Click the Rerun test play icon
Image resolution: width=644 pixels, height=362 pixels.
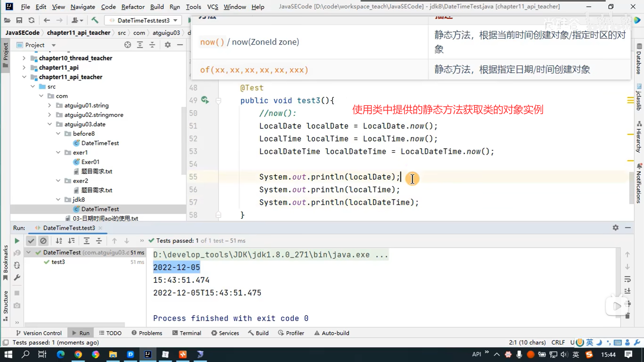coord(17,241)
